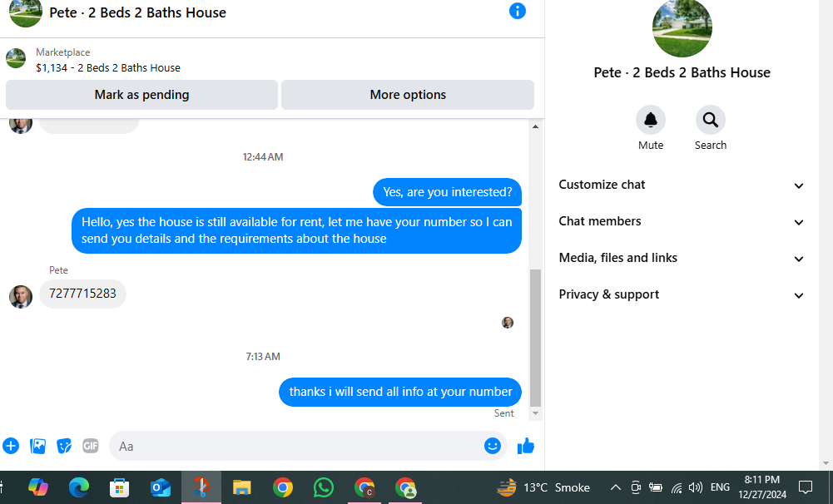This screenshot has height=504, width=833.
Task: Open the Marketplace listing thumbnail
Action: pos(16,58)
